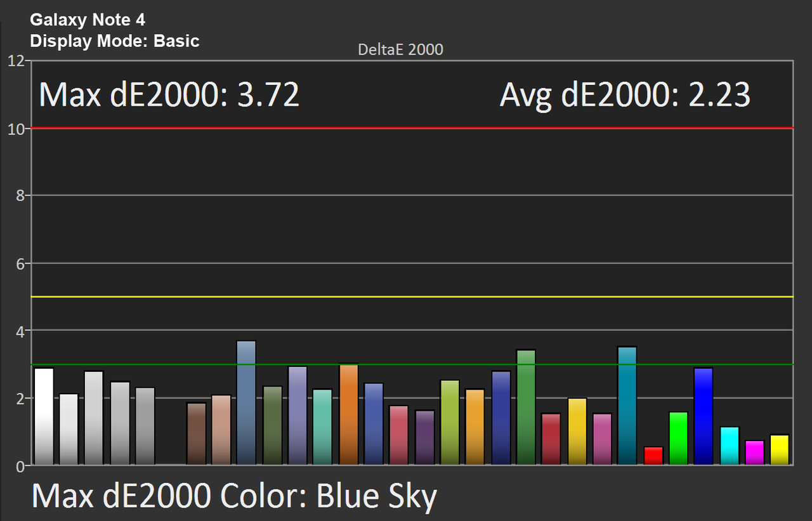812x521 pixels.
Task: Select the bright pure magenta bar
Action: coord(755,453)
